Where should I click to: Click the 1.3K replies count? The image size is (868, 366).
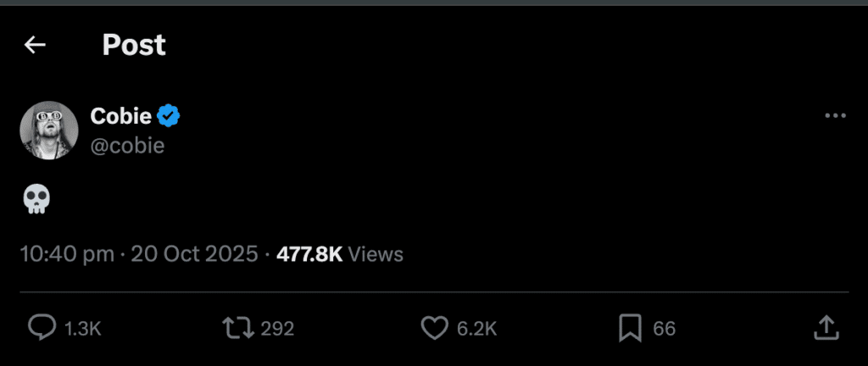coord(83,329)
